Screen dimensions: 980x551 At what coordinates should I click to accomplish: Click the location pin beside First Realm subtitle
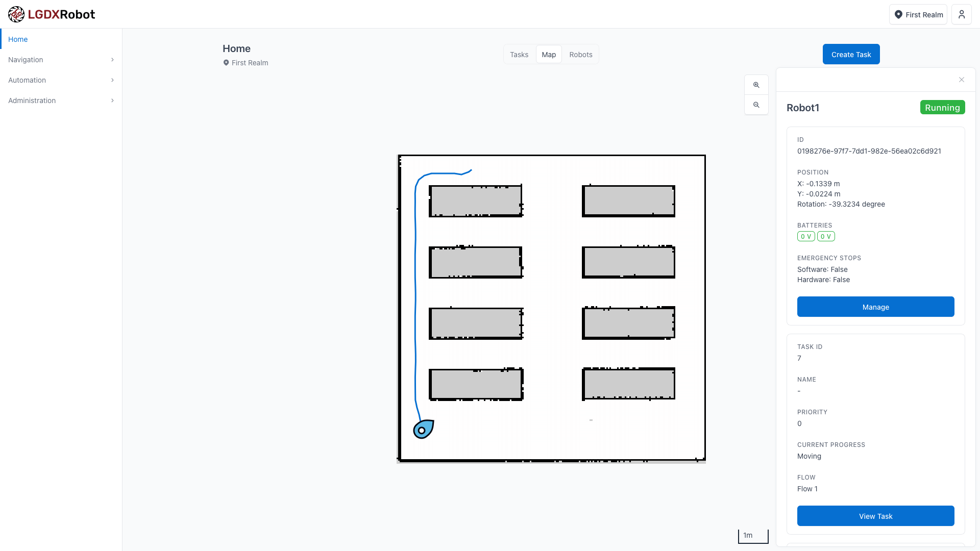[226, 63]
